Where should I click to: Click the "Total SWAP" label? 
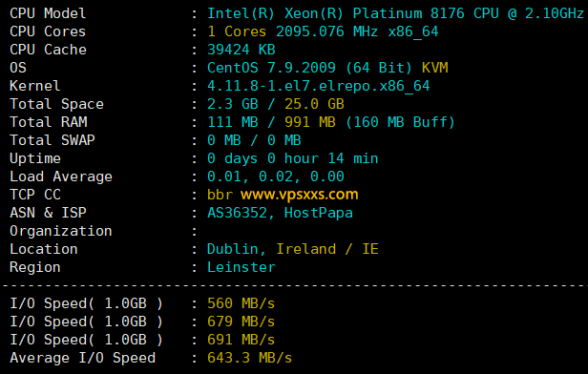[52, 140]
